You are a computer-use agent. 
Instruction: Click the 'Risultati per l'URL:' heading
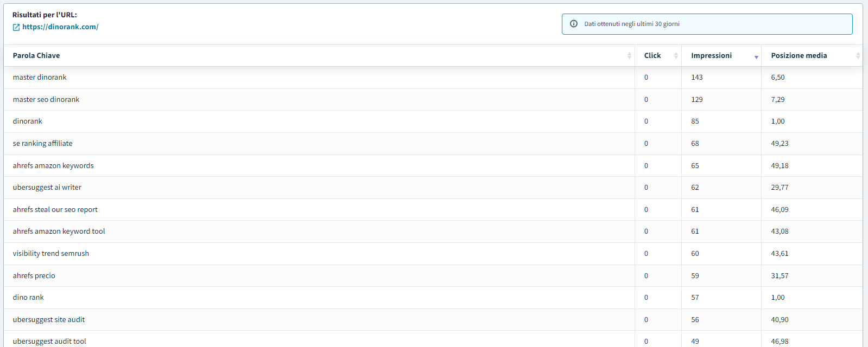coord(45,15)
